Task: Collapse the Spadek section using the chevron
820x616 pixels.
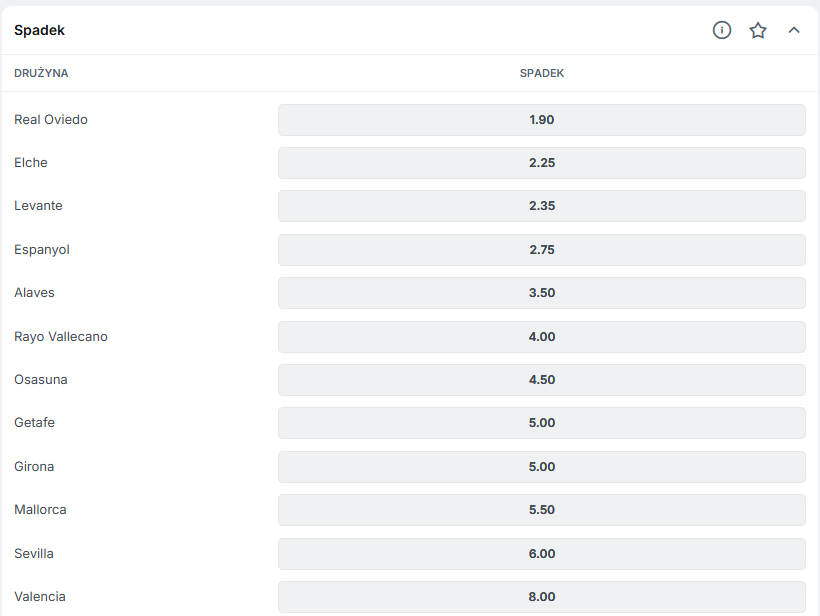Action: click(x=794, y=30)
